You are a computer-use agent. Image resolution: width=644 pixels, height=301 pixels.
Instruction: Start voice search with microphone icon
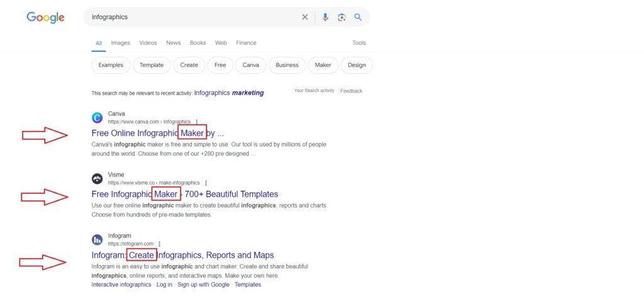point(325,17)
